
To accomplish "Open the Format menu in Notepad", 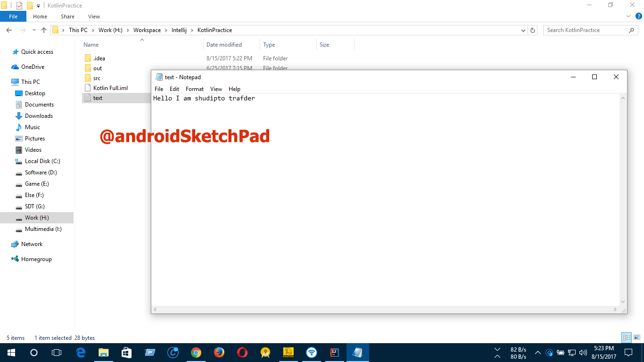I will click(194, 89).
